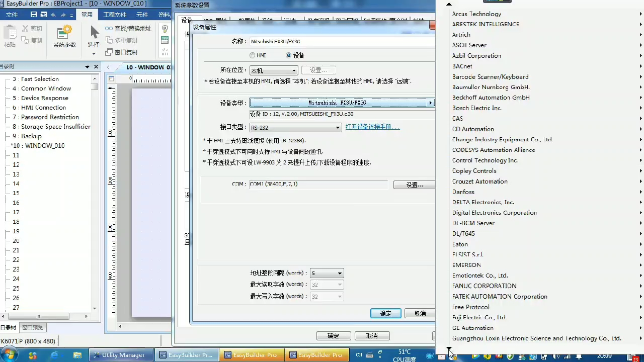The height and width of the screenshot is (362, 644).
Task: Click the CH language indicator in tray
Action: click(x=359, y=355)
